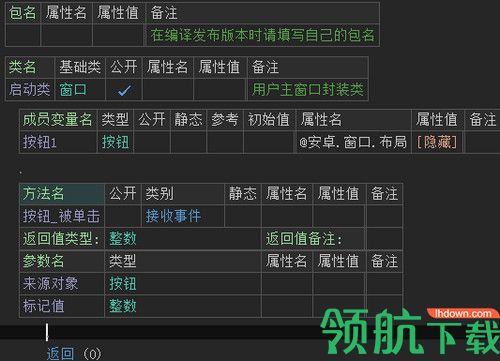This screenshot has width=500, height=361.
Task: Click the type 按钮 of parameter 来源对象
Action: coord(123,284)
